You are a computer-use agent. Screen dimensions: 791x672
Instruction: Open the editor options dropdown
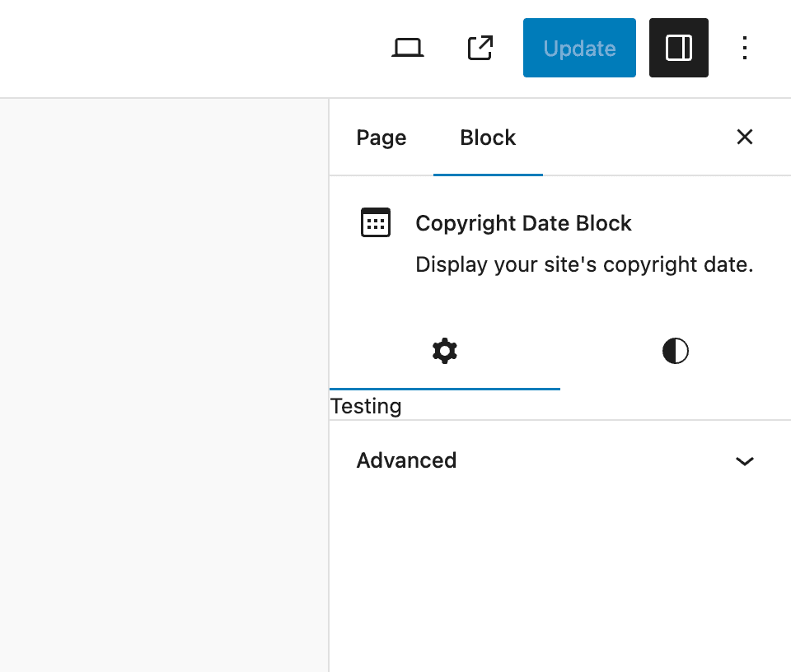pyautogui.click(x=745, y=48)
